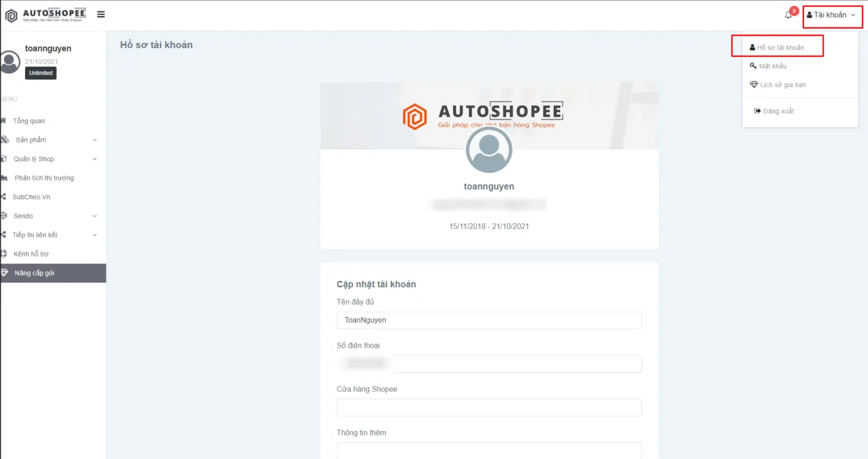Open the Tài khoản dropdown menu

point(832,15)
